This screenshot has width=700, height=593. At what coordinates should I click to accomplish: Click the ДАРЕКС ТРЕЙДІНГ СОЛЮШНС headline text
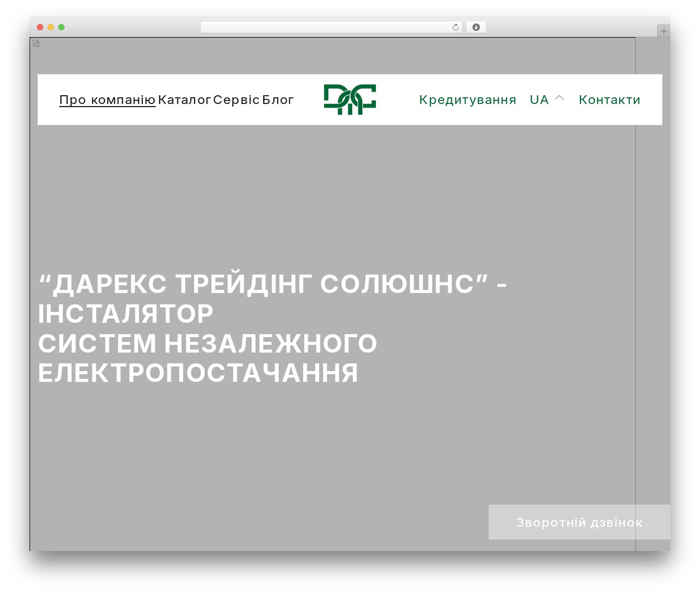[x=272, y=328]
